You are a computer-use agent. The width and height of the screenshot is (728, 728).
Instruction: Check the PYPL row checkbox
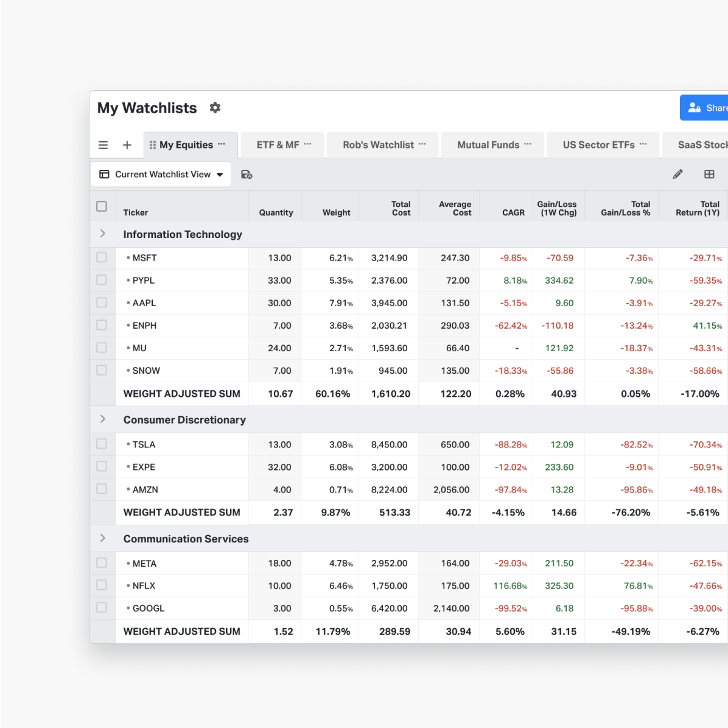coord(102,280)
